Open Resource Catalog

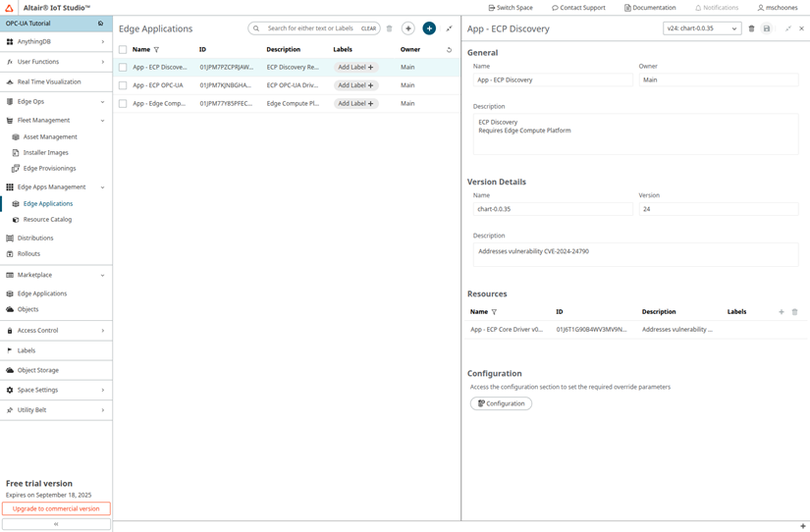click(x=47, y=220)
